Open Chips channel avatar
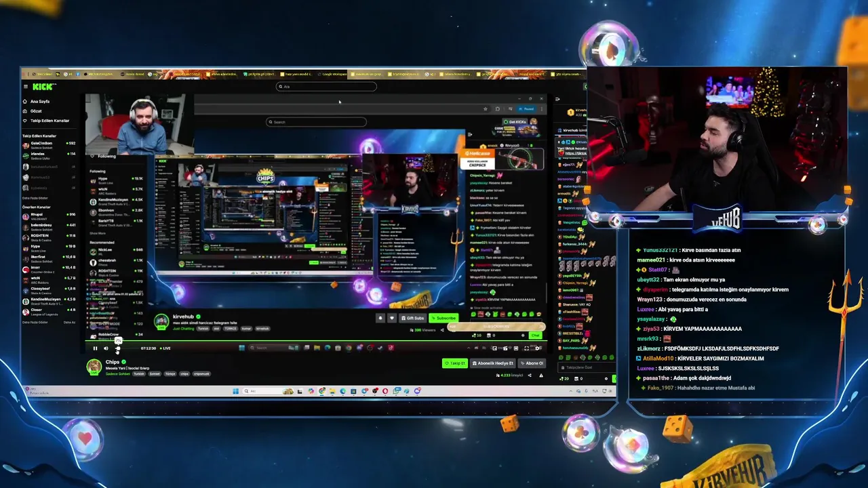This screenshot has width=868, height=488. click(94, 367)
